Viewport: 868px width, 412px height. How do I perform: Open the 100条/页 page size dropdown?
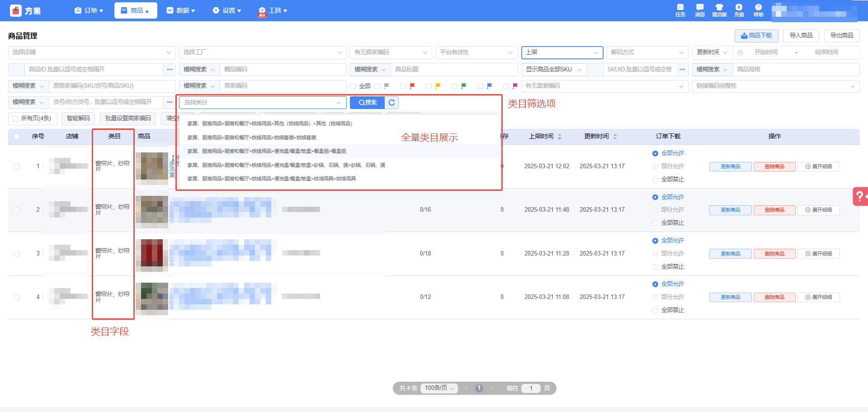(439, 388)
